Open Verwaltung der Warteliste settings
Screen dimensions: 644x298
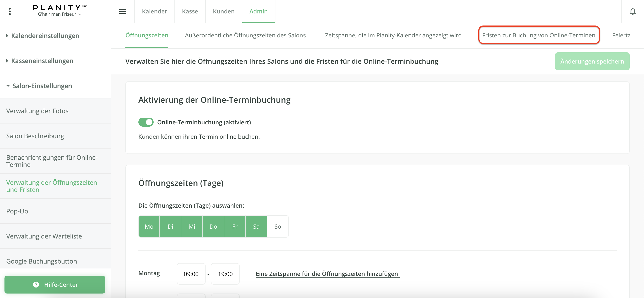44,236
